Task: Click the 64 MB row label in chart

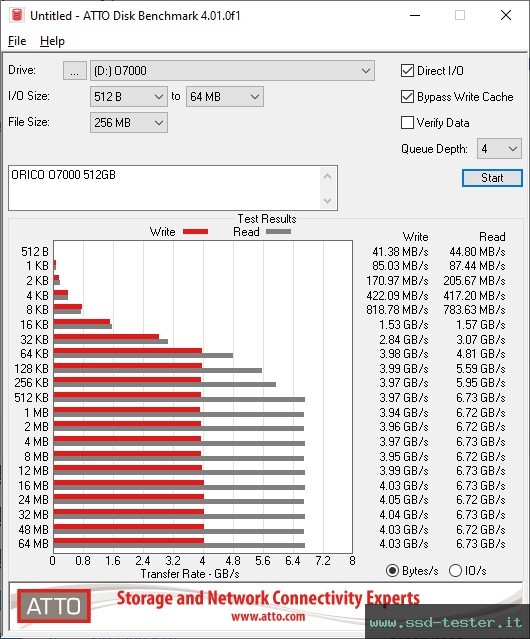Action: pos(33,544)
